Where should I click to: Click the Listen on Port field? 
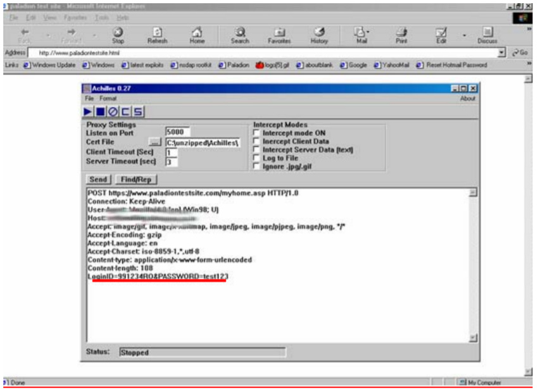175,133
